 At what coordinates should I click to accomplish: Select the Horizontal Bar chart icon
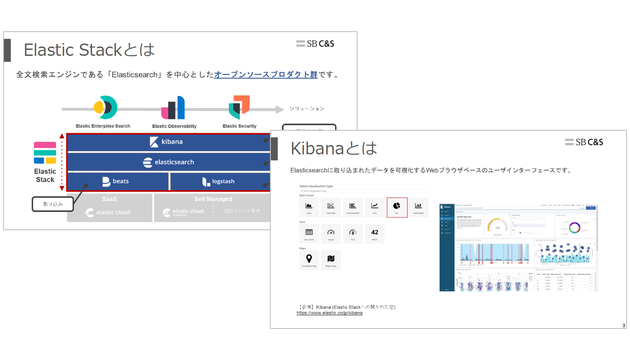click(353, 207)
